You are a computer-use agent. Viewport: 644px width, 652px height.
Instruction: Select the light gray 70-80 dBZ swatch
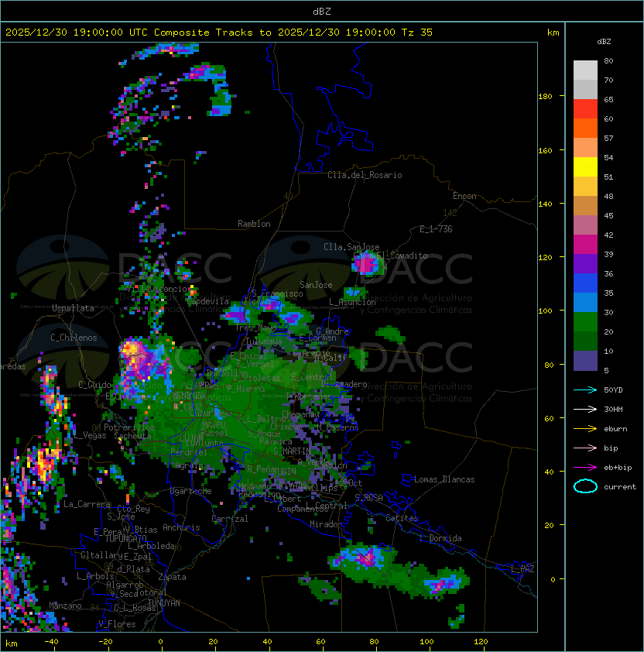pos(585,70)
